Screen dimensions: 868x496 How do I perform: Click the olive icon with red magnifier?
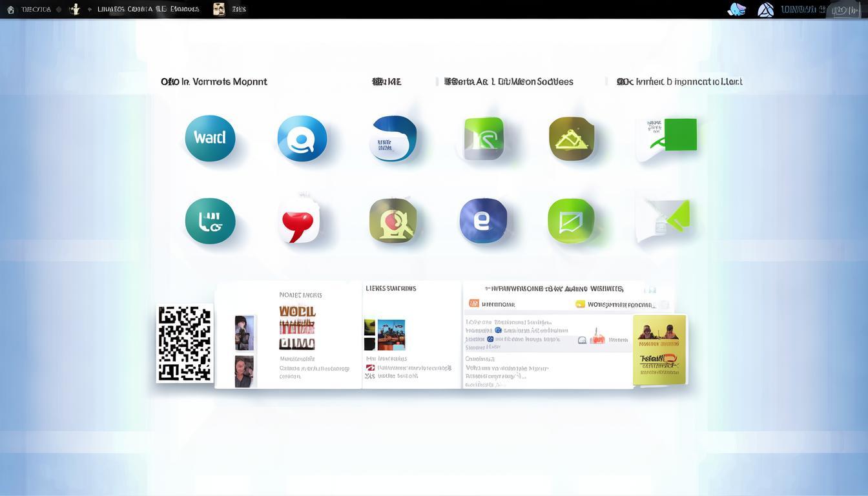coord(393,221)
